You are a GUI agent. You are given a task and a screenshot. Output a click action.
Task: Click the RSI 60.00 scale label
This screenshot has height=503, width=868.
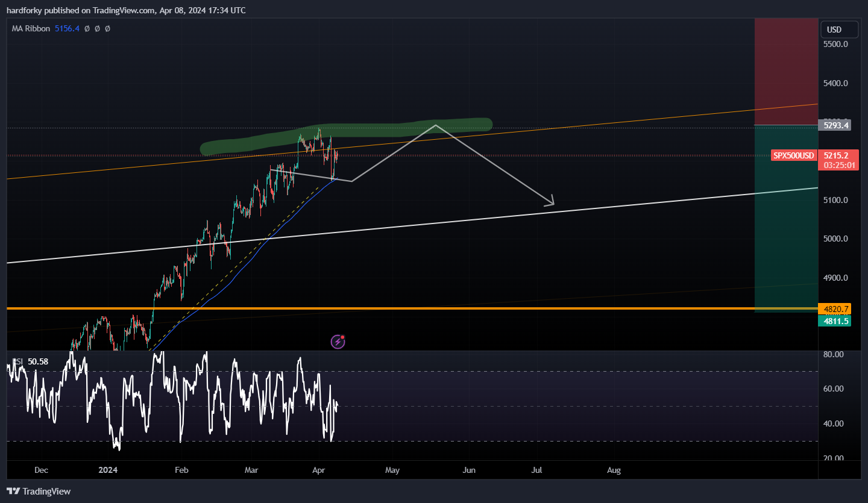[834, 389]
